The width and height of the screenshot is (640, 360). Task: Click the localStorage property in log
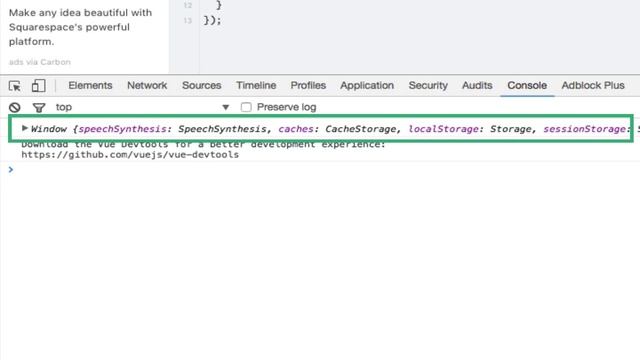coord(443,129)
